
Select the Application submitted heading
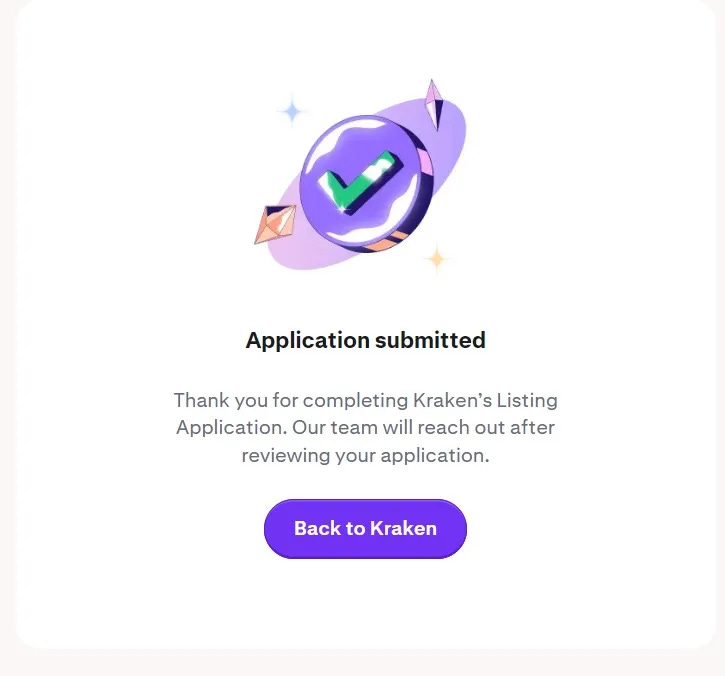click(365, 340)
